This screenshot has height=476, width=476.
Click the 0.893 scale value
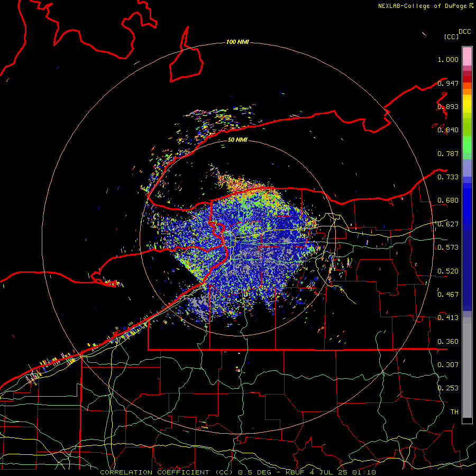point(448,106)
